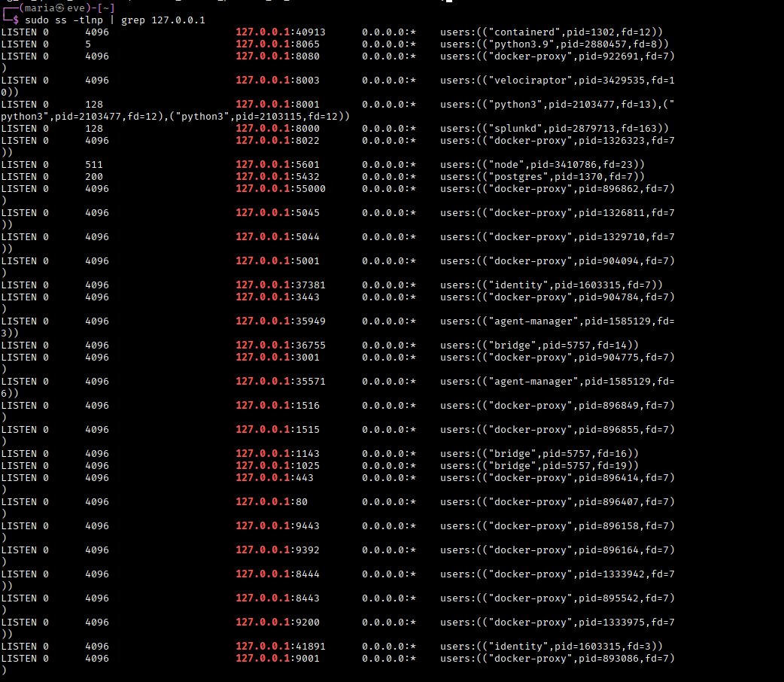This screenshot has width=784, height=682.
Task: Click address 127.0.0.1:1516
Action: (278, 404)
